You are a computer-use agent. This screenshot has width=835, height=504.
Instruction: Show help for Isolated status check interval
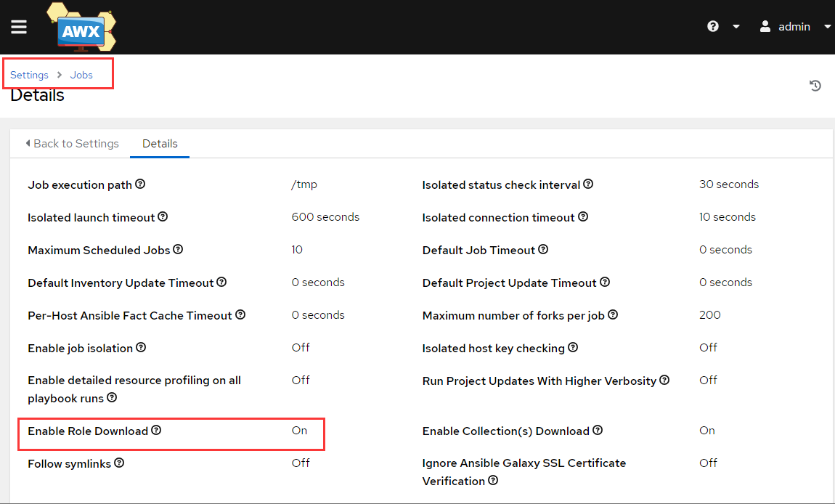[588, 184]
